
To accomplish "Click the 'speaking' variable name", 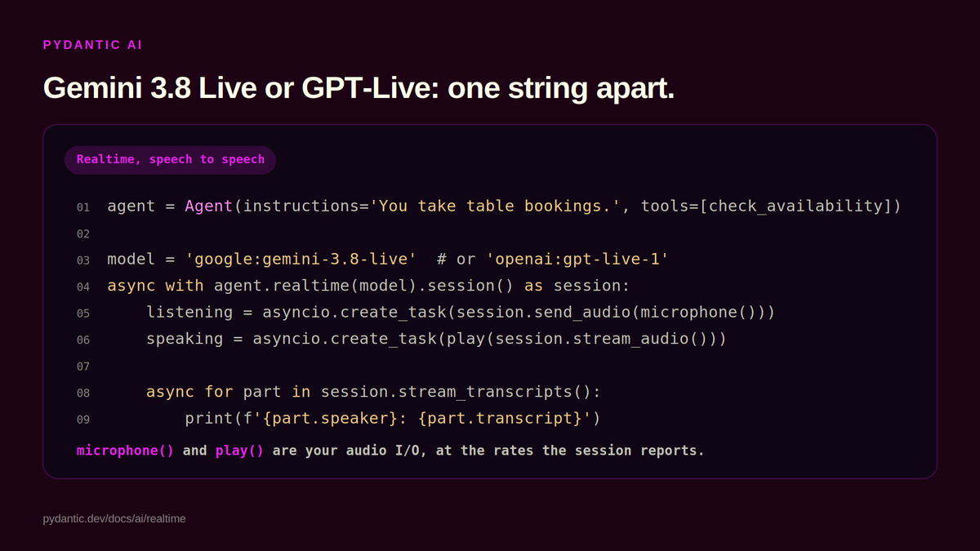I will pos(185,338).
